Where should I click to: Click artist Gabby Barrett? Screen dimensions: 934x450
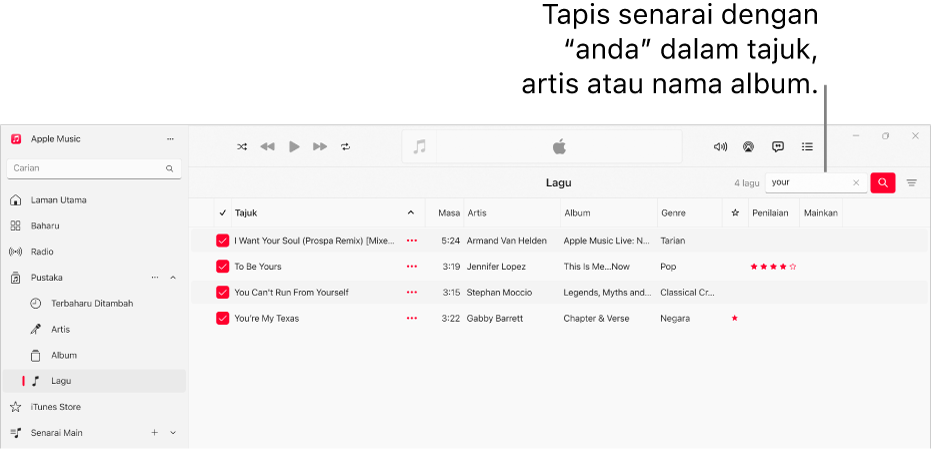point(494,318)
